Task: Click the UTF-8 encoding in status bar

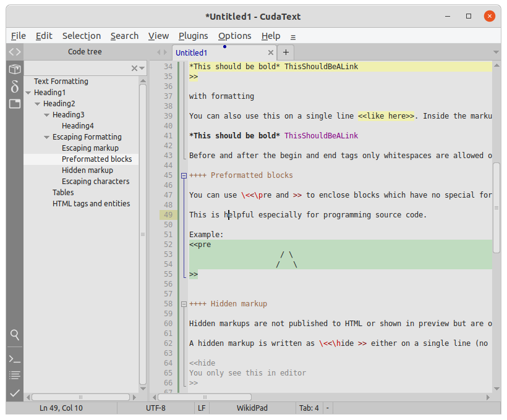Action: click(156, 408)
